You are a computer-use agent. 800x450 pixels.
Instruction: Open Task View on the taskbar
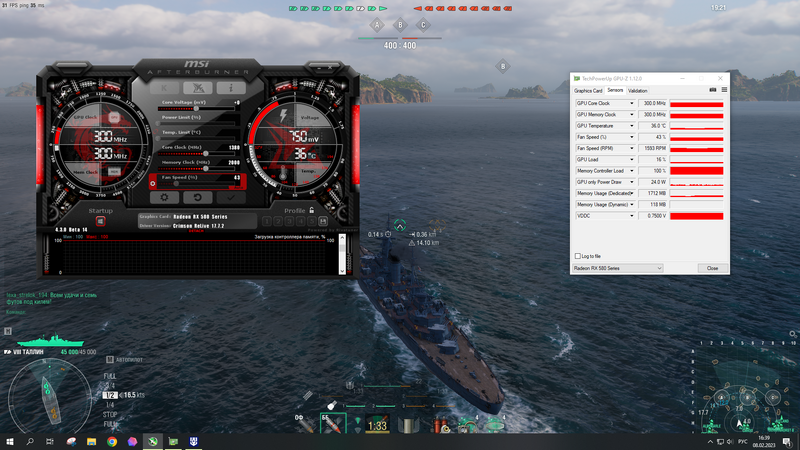point(49,442)
